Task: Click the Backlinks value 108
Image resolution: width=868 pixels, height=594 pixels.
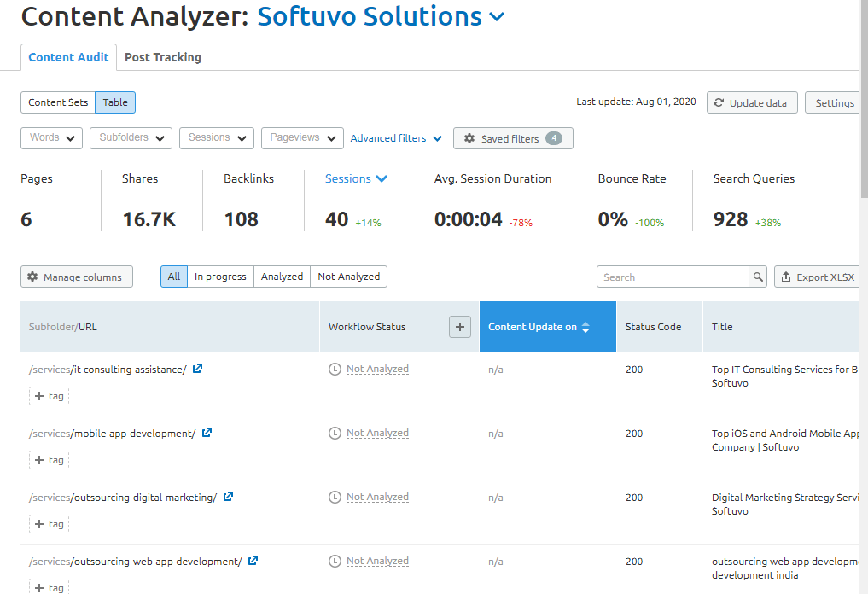Action: coord(242,219)
